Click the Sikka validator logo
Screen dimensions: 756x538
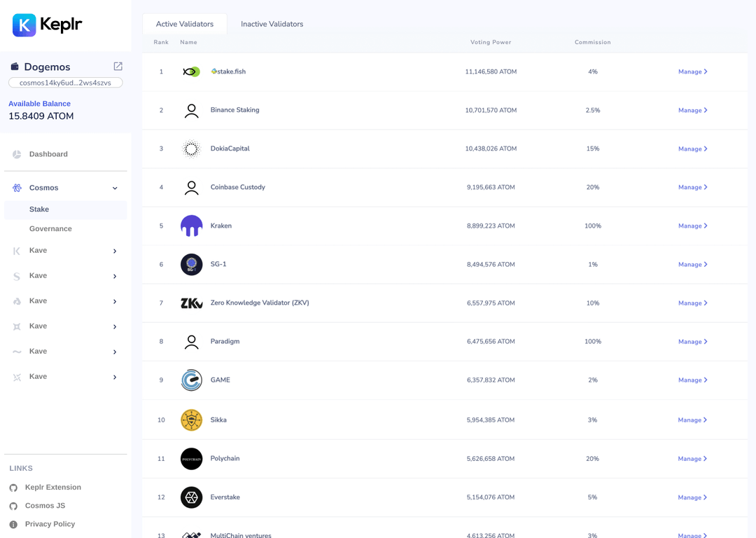pos(190,420)
